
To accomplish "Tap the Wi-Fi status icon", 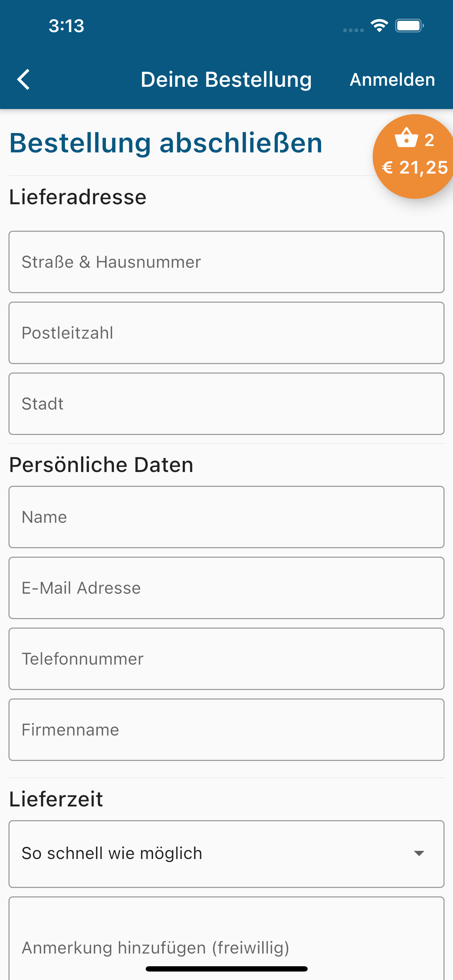I will [379, 25].
